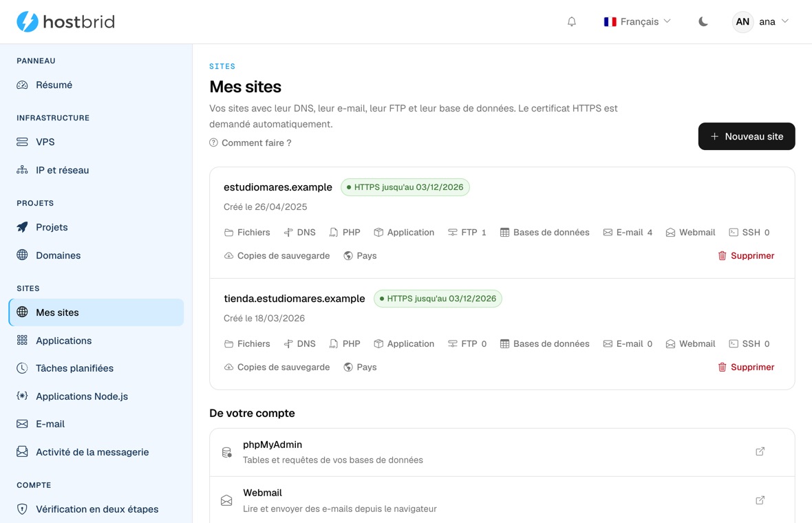Open phpMyAdmin account link
Screen dimensions: 812x523
pyautogui.click(x=502, y=453)
